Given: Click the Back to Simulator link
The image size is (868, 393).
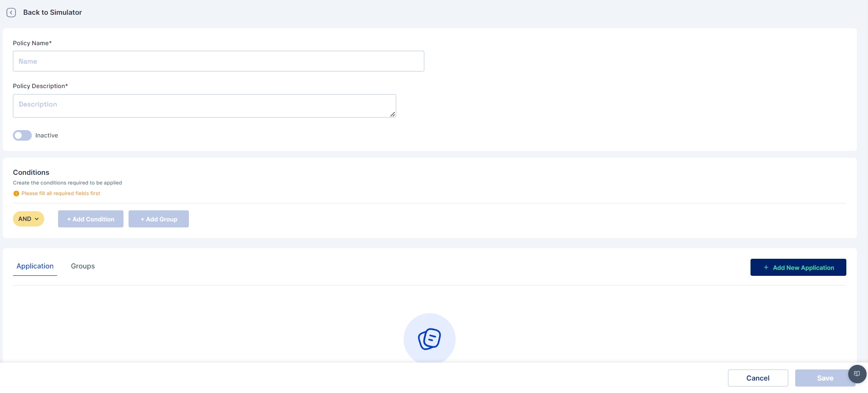Looking at the screenshot, I should click(x=53, y=12).
